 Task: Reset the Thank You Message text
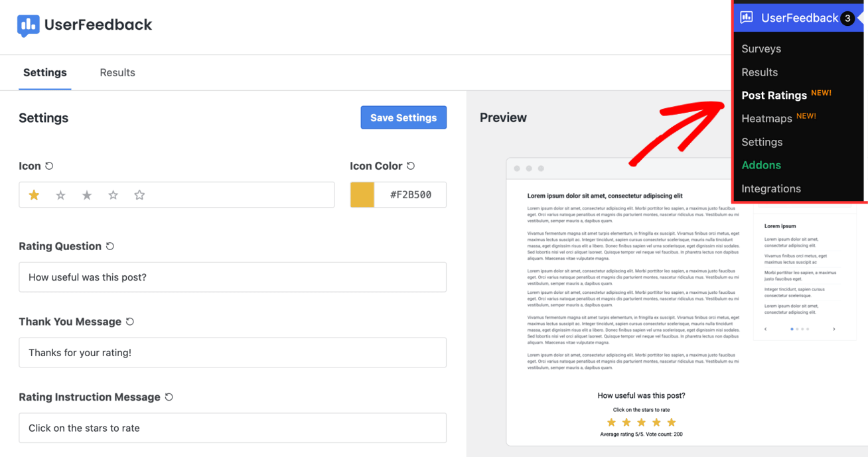point(130,322)
